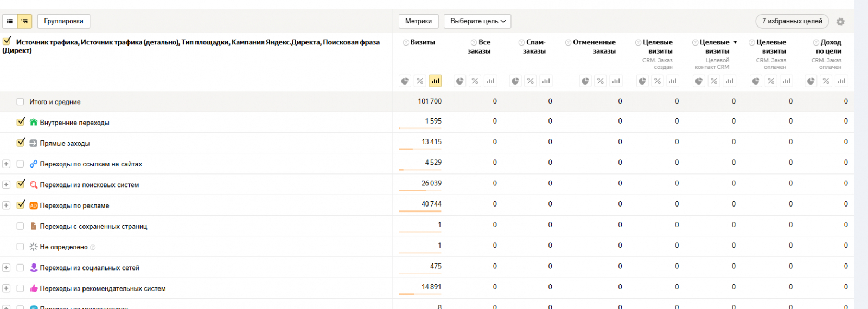Check Переходы по ссылкам на сайтах checkbox

[20, 164]
